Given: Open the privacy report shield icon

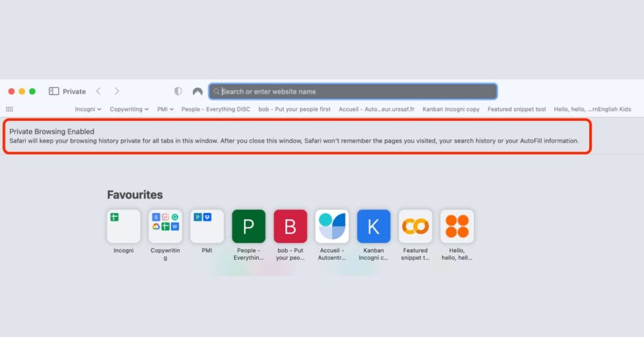Looking at the screenshot, I should 178,91.
